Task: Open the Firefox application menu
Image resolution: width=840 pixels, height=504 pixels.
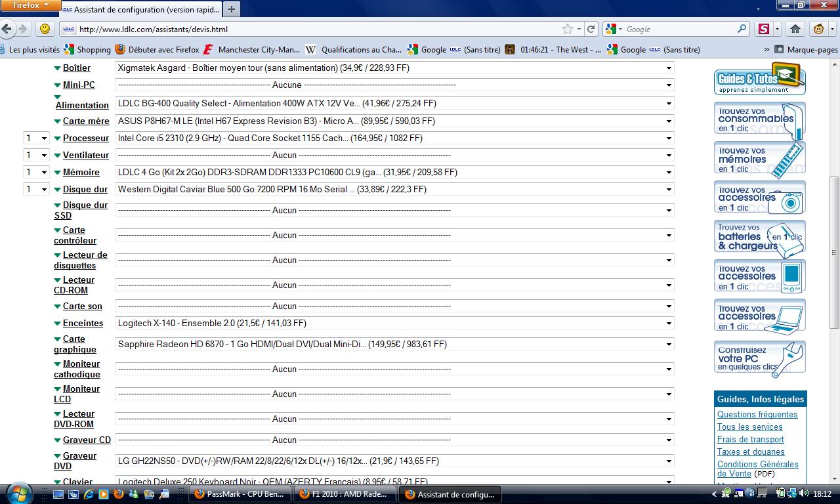Action: [30, 5]
